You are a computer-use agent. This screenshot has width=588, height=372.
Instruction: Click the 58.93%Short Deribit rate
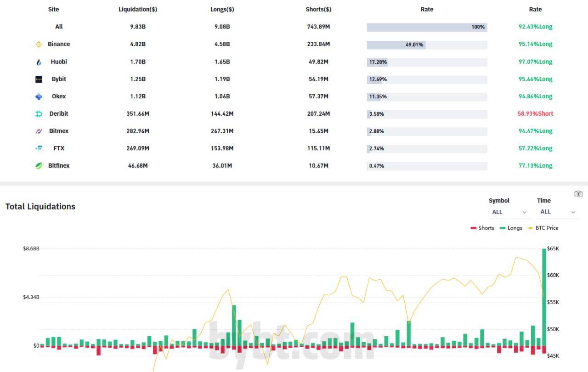535,113
